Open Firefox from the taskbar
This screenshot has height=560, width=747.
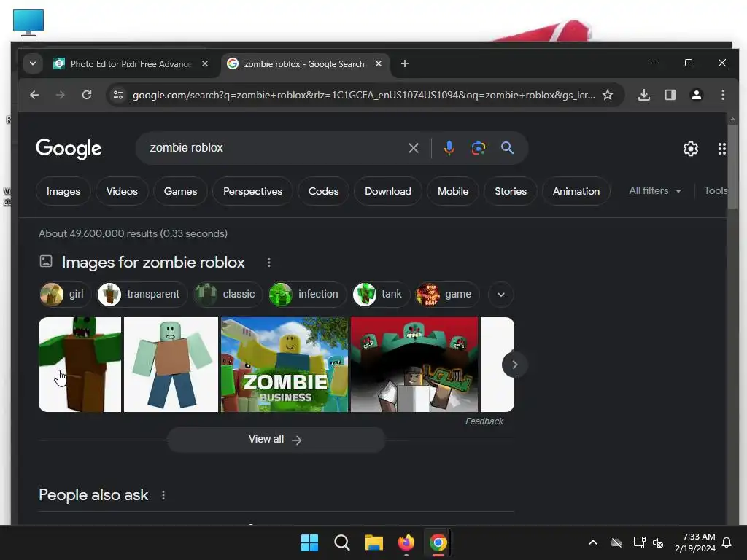[406, 542]
